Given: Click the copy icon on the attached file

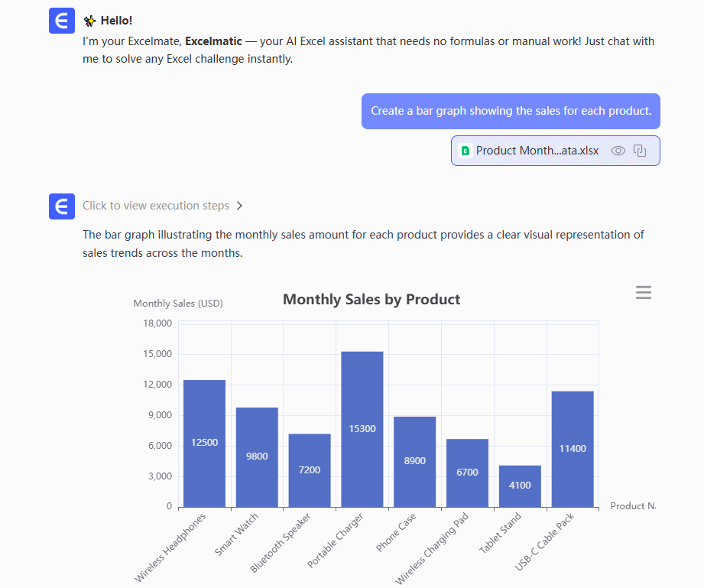Looking at the screenshot, I should pyautogui.click(x=641, y=151).
